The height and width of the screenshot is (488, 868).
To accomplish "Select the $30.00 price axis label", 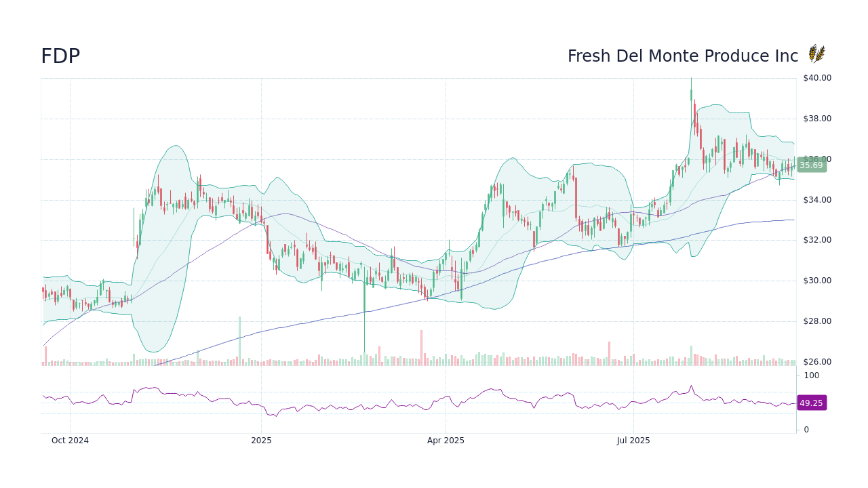I will point(817,281).
